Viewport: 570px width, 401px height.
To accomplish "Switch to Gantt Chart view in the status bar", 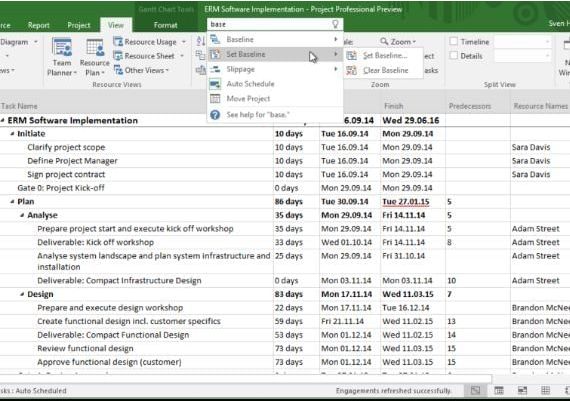I will tap(475, 390).
